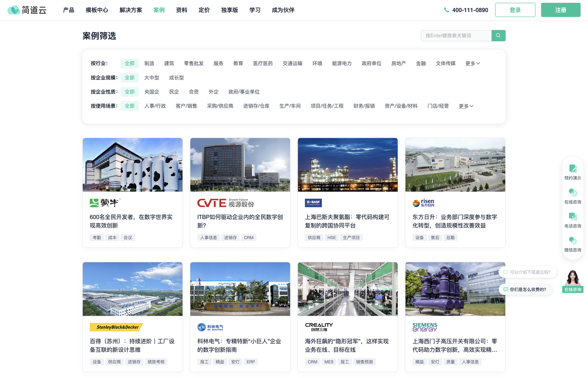Image resolution: width=588 pixels, height=378 pixels.
Task: Open ITBP如何驱动企业内的全民数字创新 case title
Action: point(240,221)
